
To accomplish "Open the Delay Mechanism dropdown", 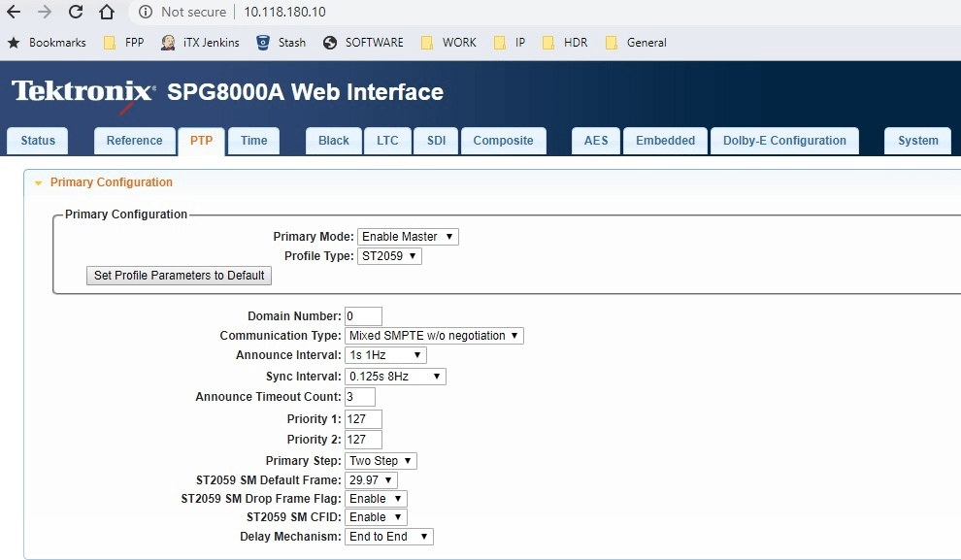I will (388, 537).
